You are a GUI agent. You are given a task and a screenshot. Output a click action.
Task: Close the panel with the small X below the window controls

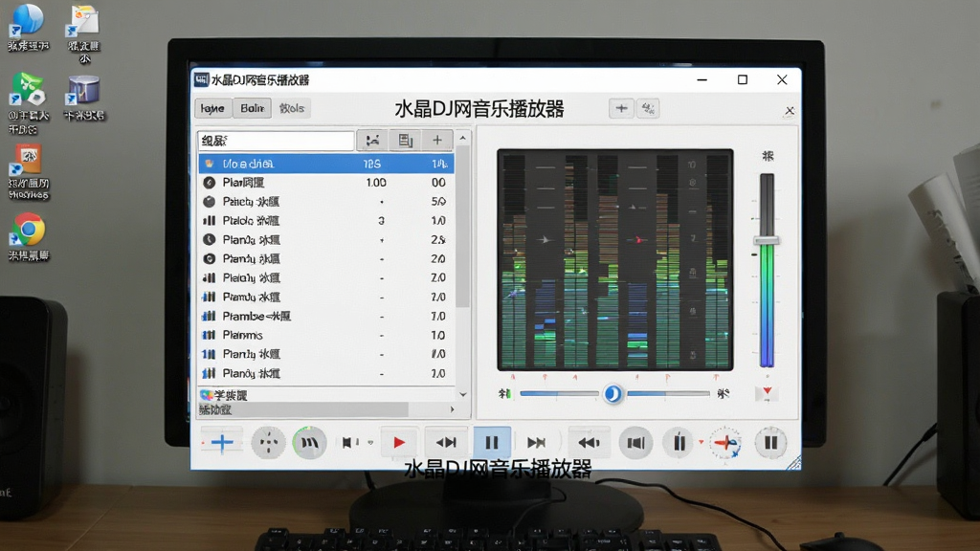[790, 111]
